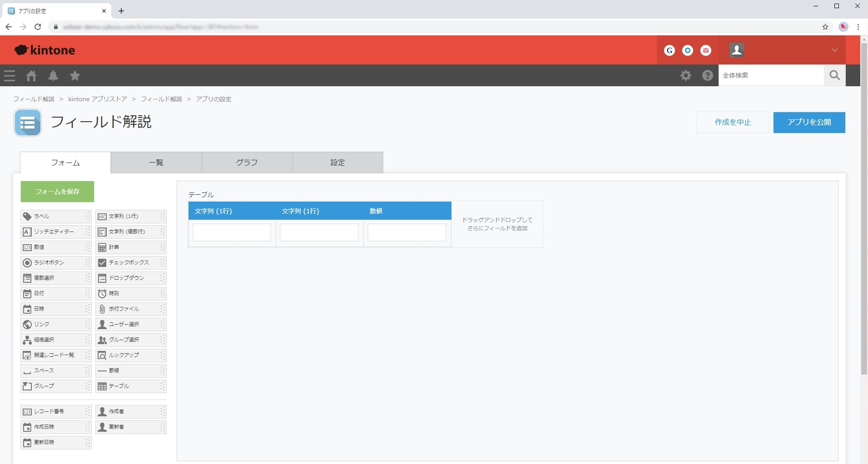The width and height of the screenshot is (868, 464).
Task: Open the favorites star icon
Action: click(75, 76)
